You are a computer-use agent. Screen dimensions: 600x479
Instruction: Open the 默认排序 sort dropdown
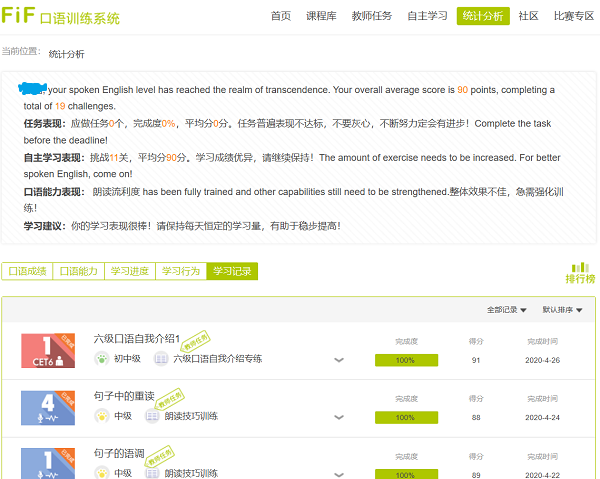click(x=562, y=310)
